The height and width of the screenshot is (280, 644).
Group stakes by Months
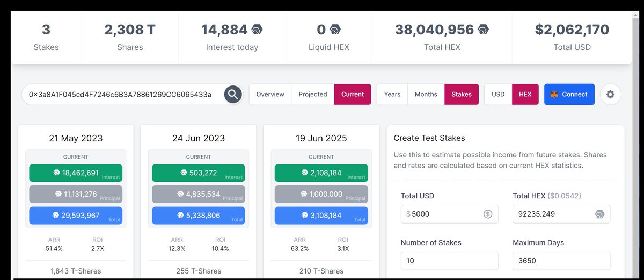(426, 94)
